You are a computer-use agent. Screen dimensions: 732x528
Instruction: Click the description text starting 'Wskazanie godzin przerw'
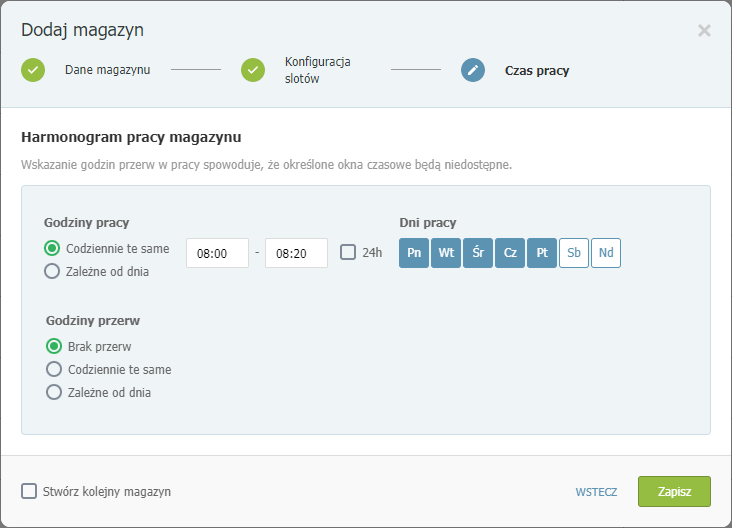click(x=267, y=165)
